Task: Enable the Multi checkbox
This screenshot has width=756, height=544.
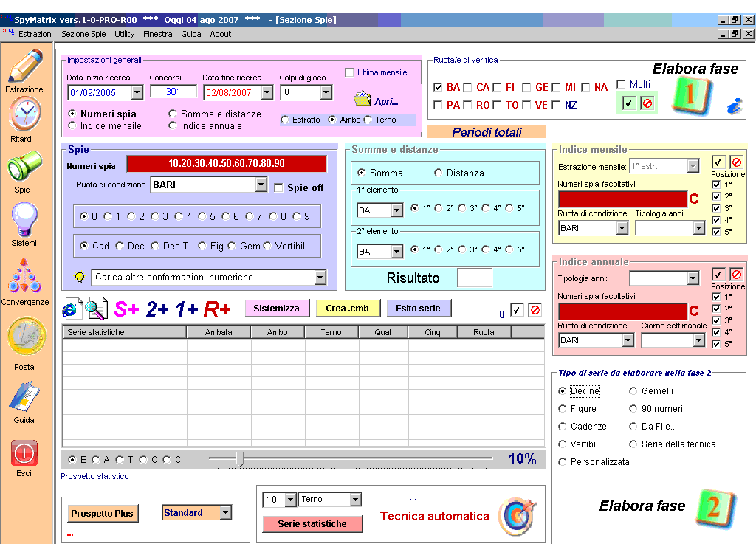Action: (x=621, y=84)
